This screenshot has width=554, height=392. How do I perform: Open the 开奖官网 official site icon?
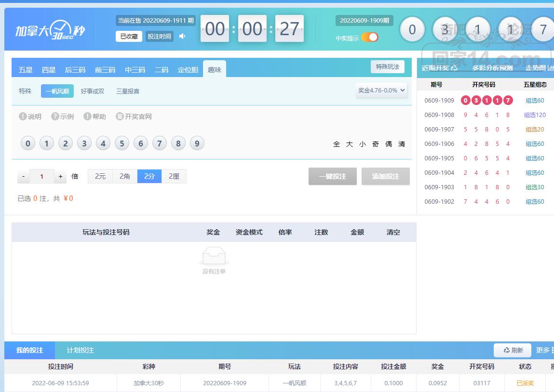pyautogui.click(x=120, y=117)
